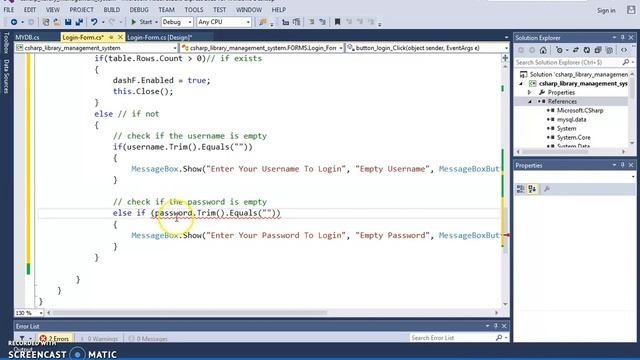Viewport: 640px width, 360px height.
Task: Toggle the pin on the Login-Form.cs tab
Action: 111,37
